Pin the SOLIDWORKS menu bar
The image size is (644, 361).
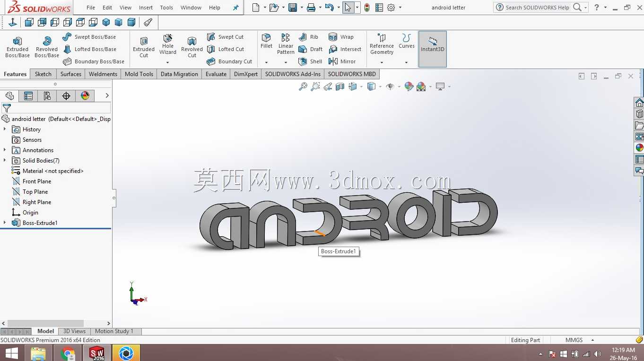pyautogui.click(x=236, y=8)
